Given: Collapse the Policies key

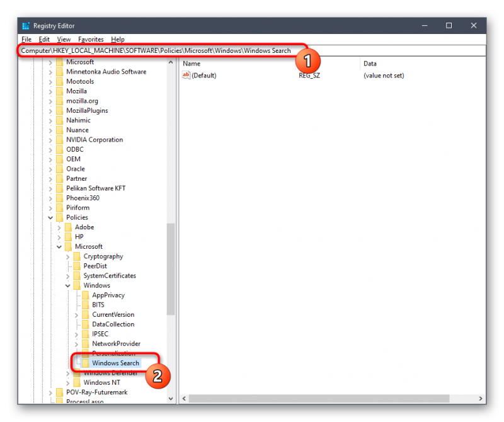Looking at the screenshot, I should tap(50, 217).
